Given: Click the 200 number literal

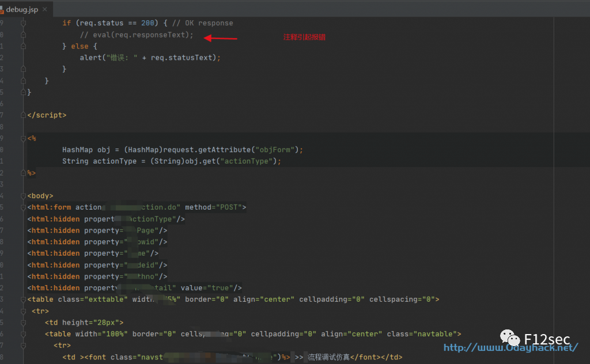Looking at the screenshot, I should (x=147, y=23).
